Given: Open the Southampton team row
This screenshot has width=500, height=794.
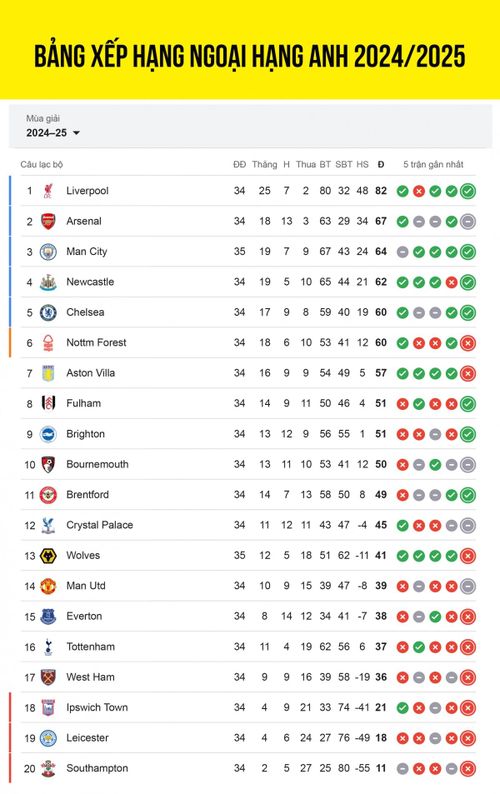Looking at the screenshot, I should 248,768.
